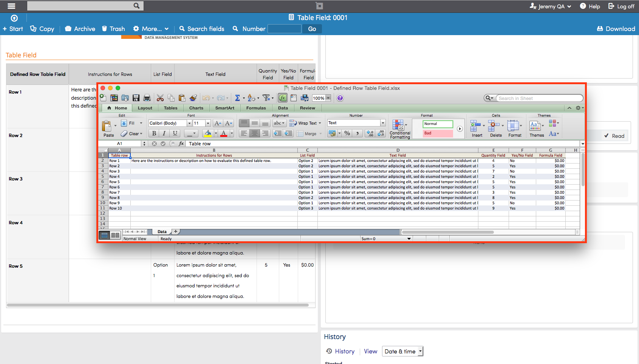Enable underline formatting in Font group
This screenshot has width=639, height=364.
tap(174, 133)
